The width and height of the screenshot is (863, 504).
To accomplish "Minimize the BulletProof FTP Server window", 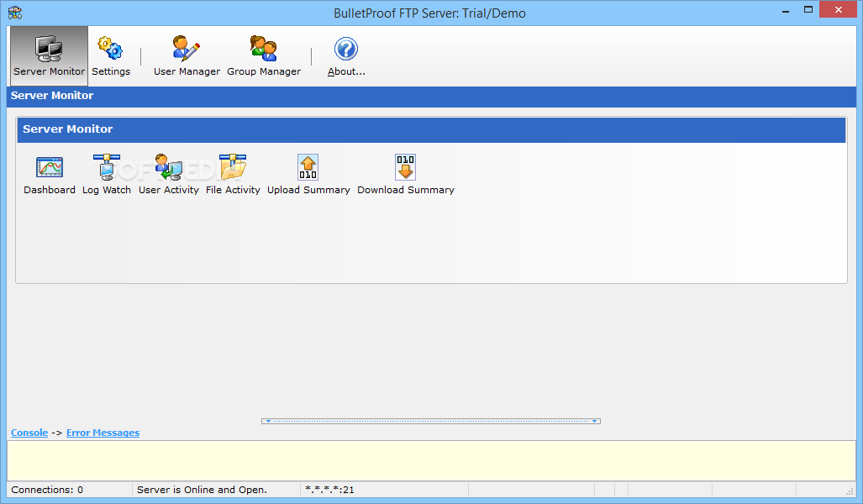I will (786, 10).
